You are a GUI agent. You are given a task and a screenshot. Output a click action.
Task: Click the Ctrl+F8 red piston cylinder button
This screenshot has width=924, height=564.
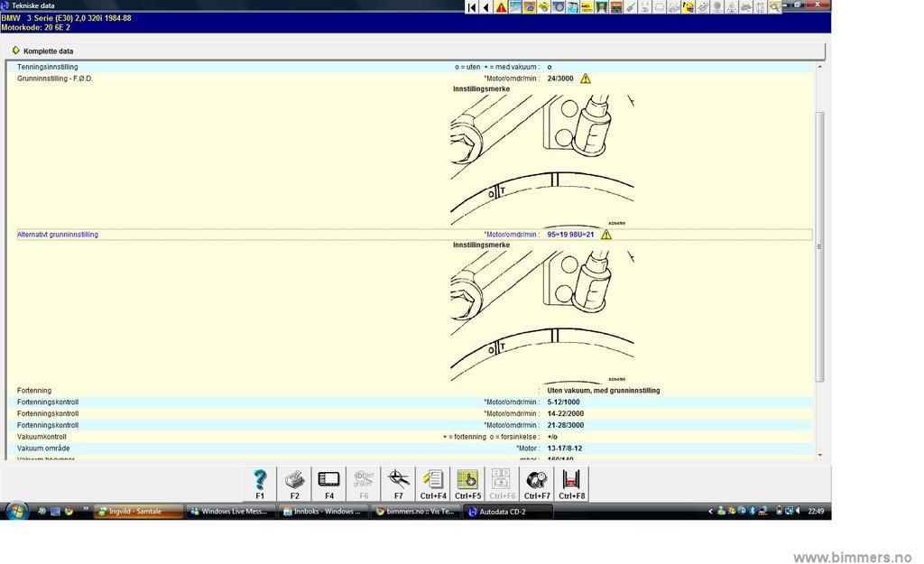coord(571,484)
